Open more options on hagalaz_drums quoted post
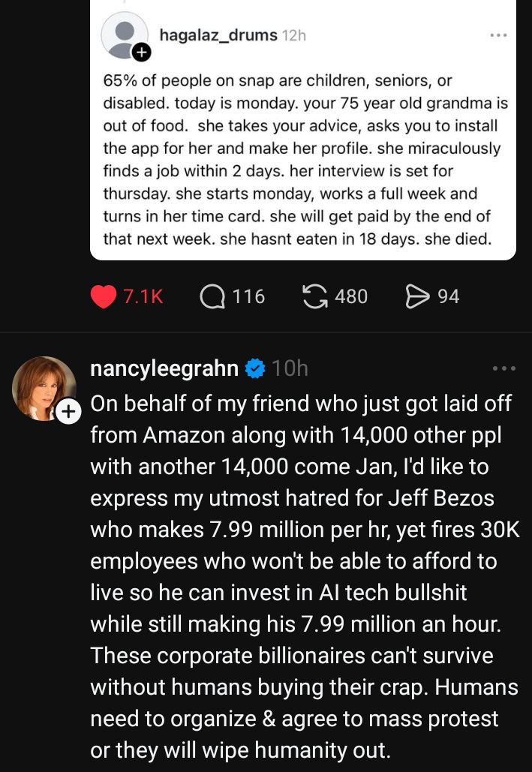 tap(498, 35)
